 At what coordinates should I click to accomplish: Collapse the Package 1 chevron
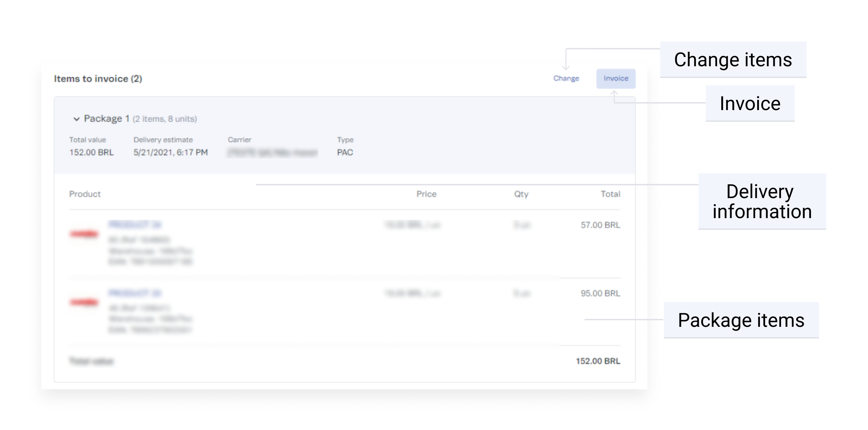click(76, 119)
